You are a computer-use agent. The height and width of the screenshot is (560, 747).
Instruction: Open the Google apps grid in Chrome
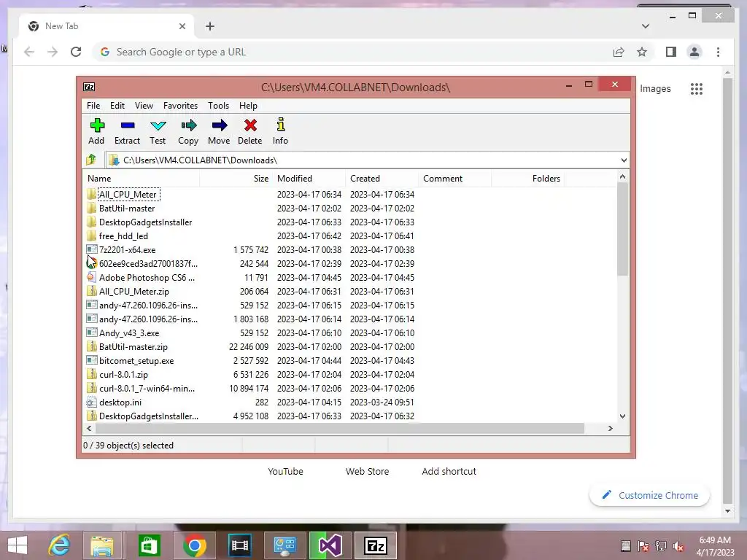697,88
